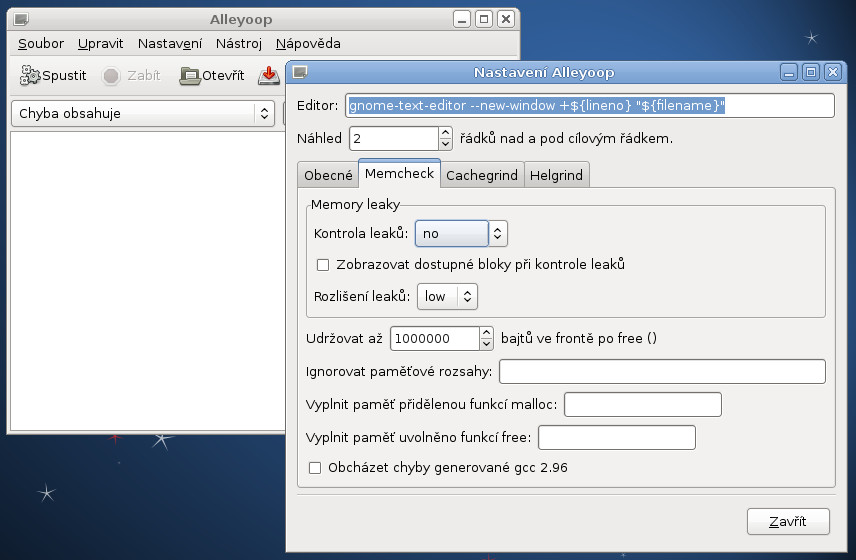Toggle Obcházet chyby generované gcc 2.96

click(315, 468)
